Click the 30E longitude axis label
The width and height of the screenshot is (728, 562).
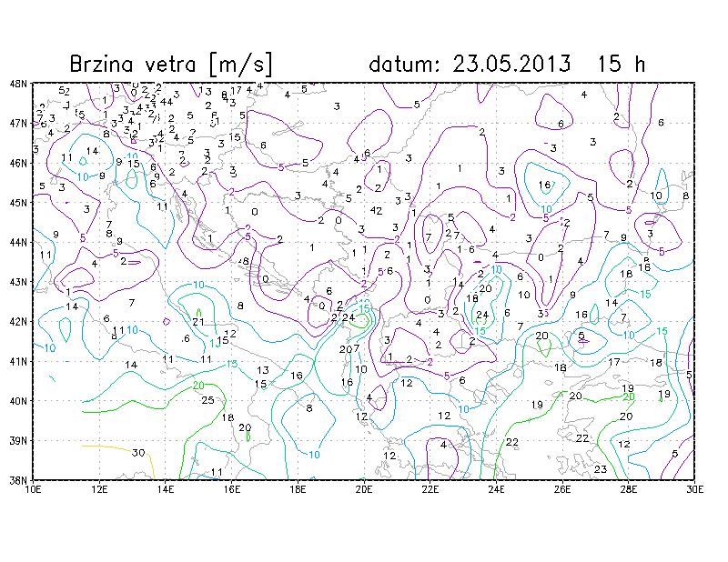tap(694, 489)
